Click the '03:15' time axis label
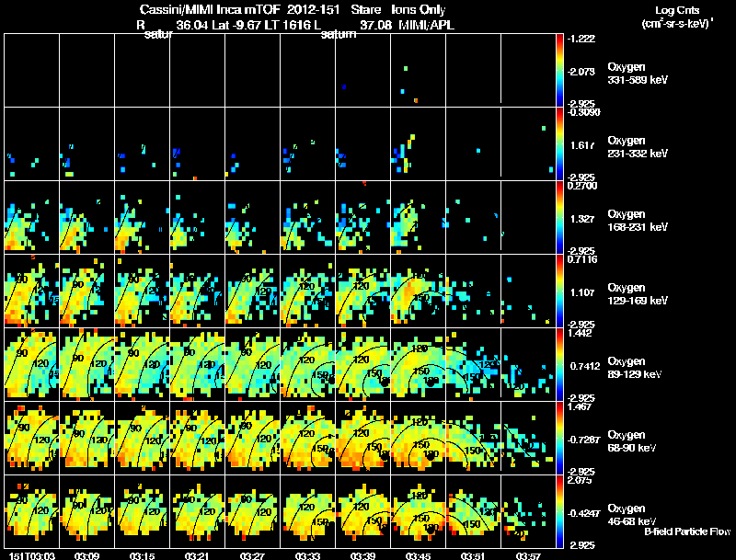Image resolution: width=736 pixels, height=560 pixels. pyautogui.click(x=143, y=555)
